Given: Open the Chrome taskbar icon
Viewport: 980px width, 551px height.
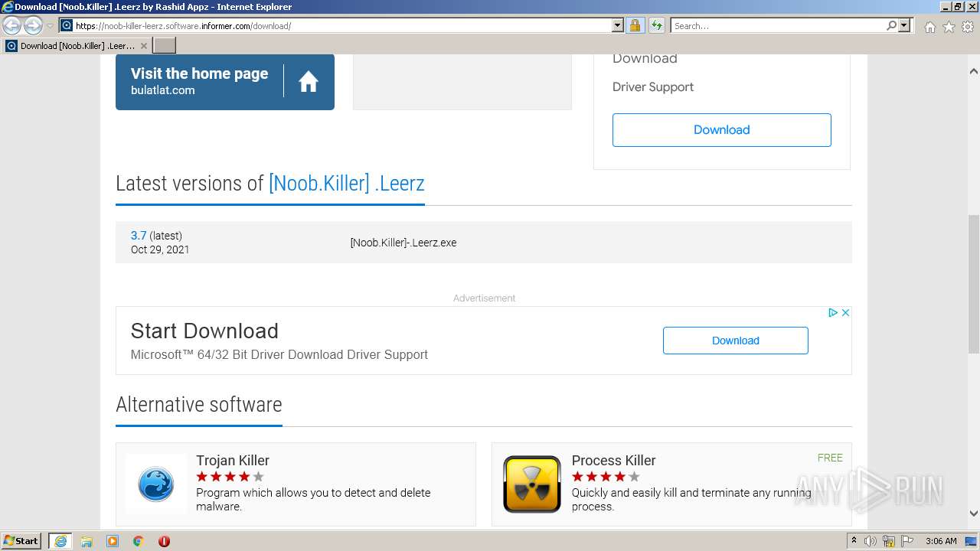Looking at the screenshot, I should [139, 541].
